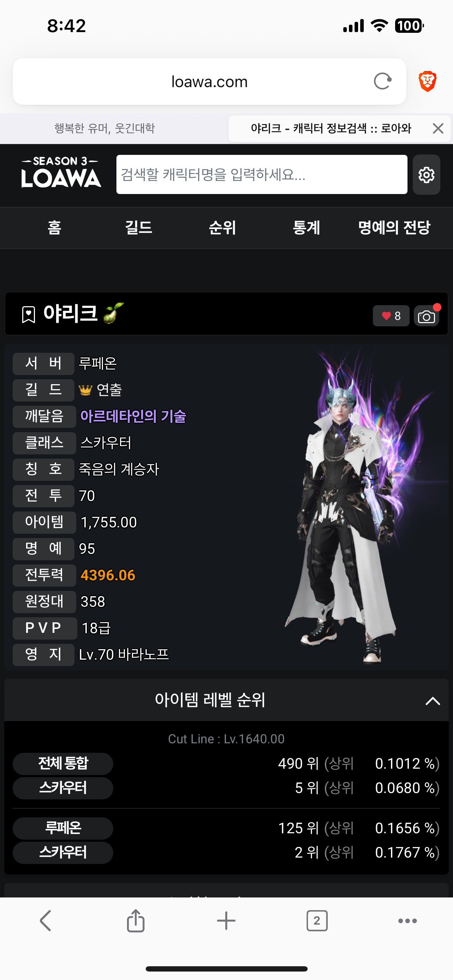Tap the Brave Shields lion icon
Viewport: 453px width, 980px height.
[x=428, y=81]
